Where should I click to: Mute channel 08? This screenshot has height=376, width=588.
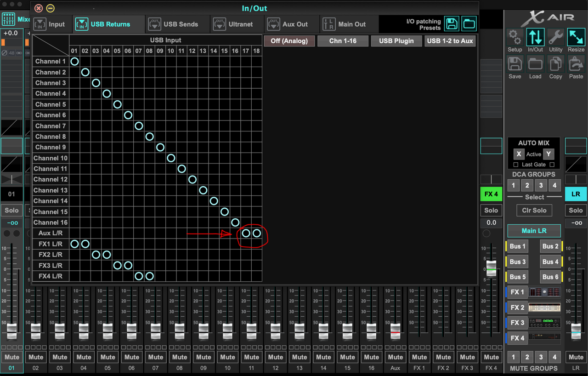tap(180, 357)
